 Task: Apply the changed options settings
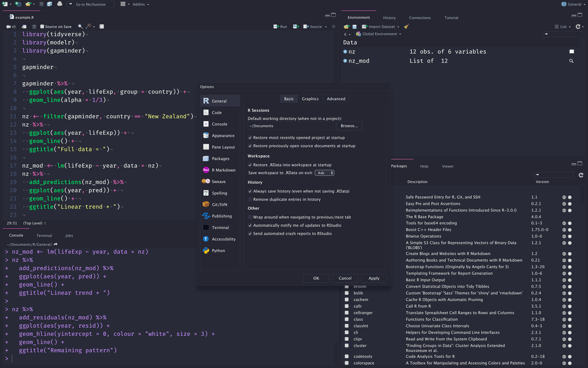[374, 278]
